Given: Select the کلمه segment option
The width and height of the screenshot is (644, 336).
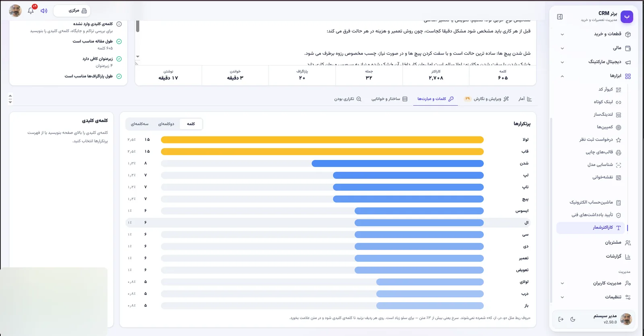Looking at the screenshot, I should click(191, 124).
